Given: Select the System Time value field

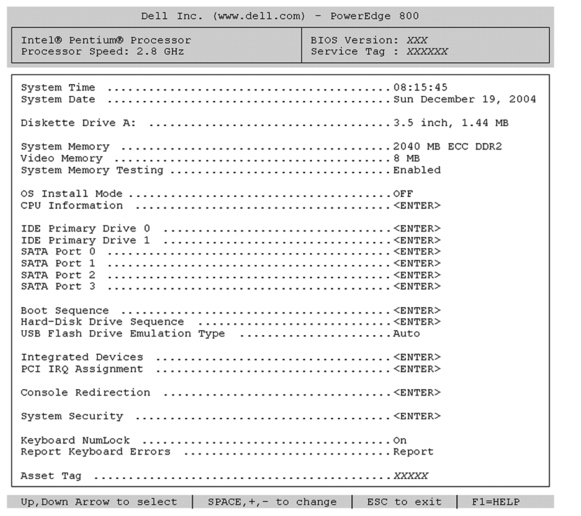Looking at the screenshot, I should point(420,87).
